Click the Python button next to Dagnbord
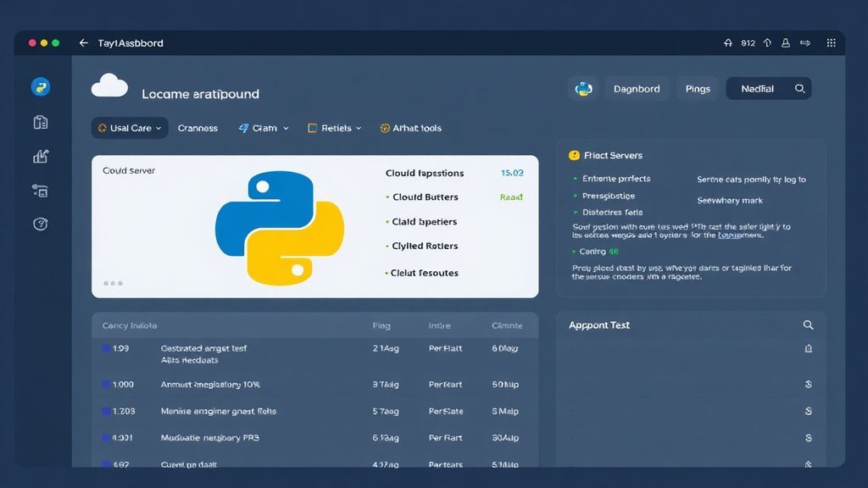Viewport: 868px width, 488px height. pyautogui.click(x=583, y=88)
